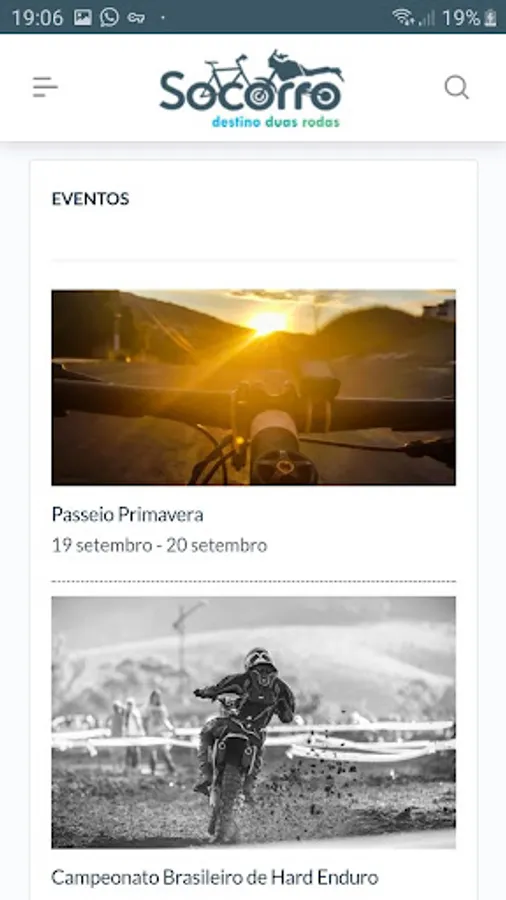This screenshot has height=900, width=506.
Task: Tap the Wi-Fi signal icon
Action: coord(403,17)
